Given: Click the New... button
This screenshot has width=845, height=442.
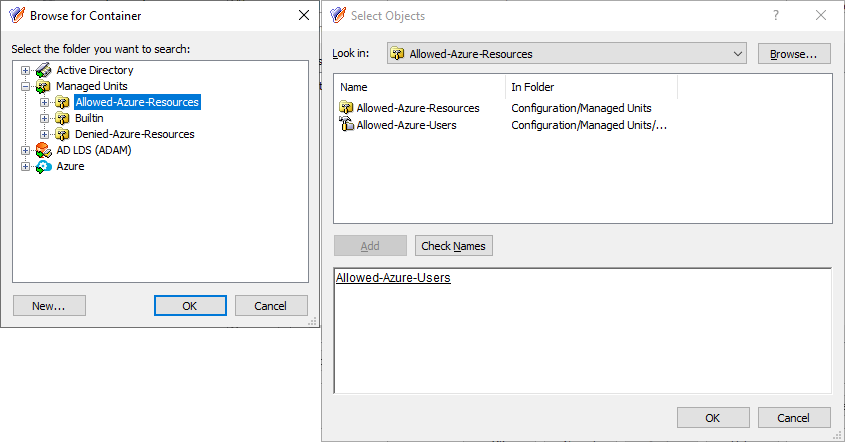Looking at the screenshot, I should (49, 306).
